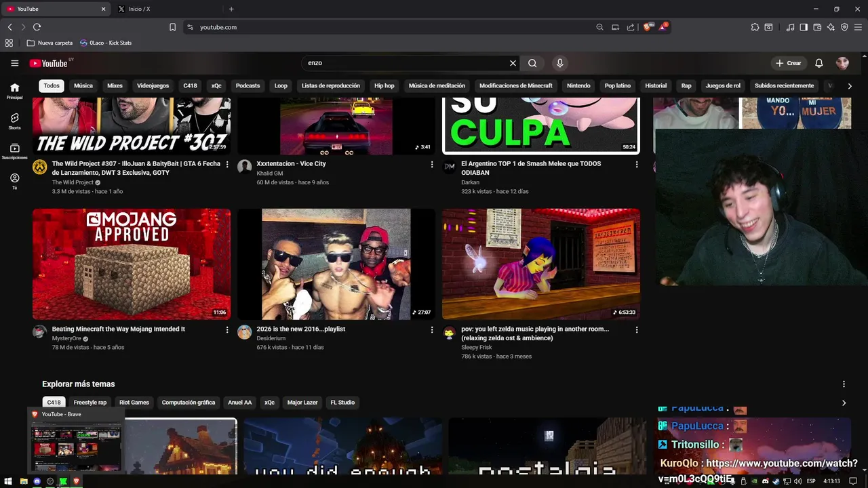Viewport: 868px width, 488px height.
Task: Open Brave playlist music note icon
Action: click(790, 27)
